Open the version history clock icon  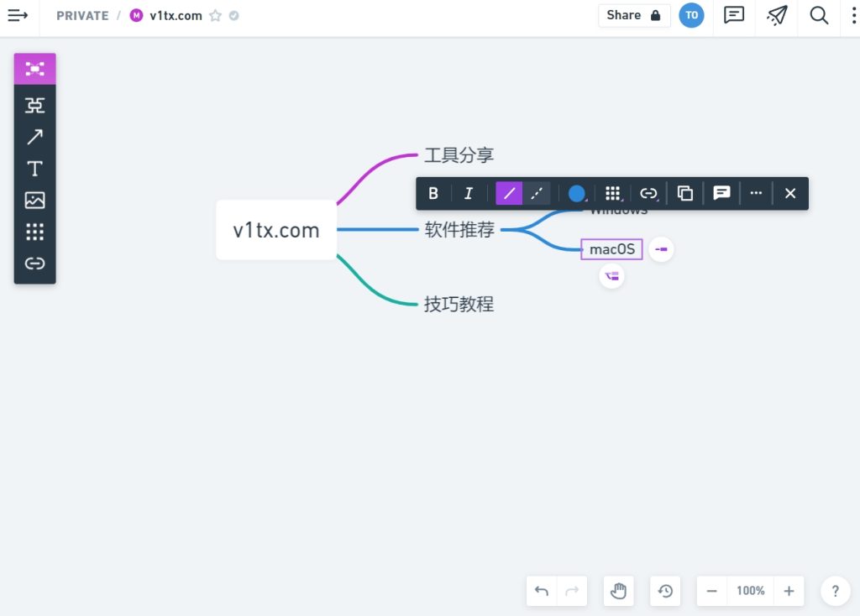[665, 591]
